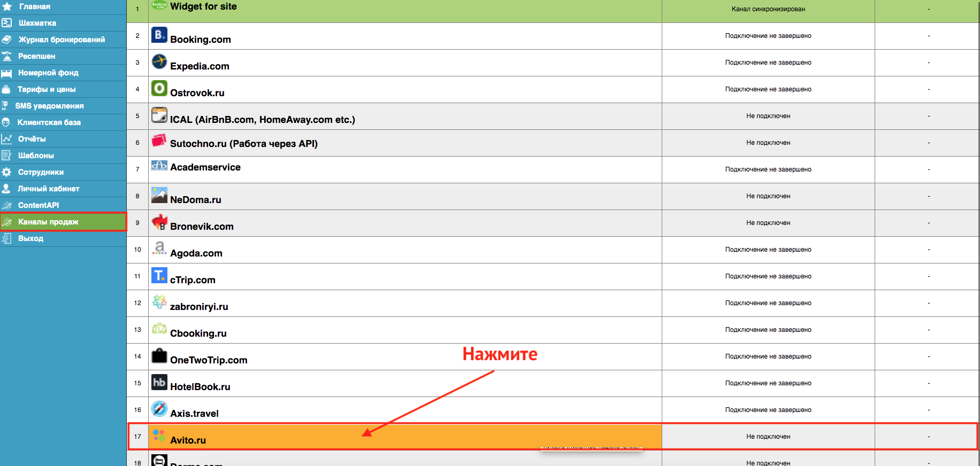
Task: Click the black OneTwoTrip.com bag icon
Action: click(159, 355)
